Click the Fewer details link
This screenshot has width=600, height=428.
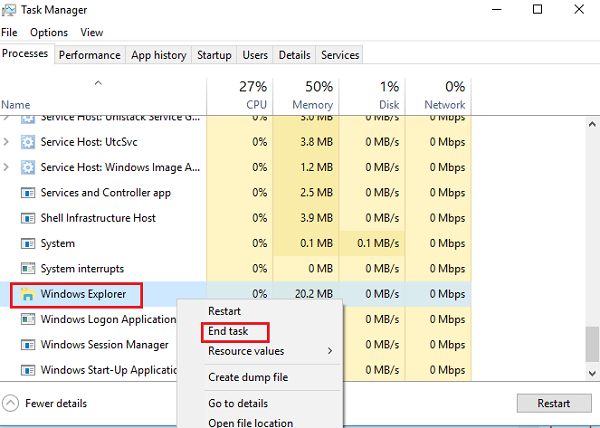[56, 403]
